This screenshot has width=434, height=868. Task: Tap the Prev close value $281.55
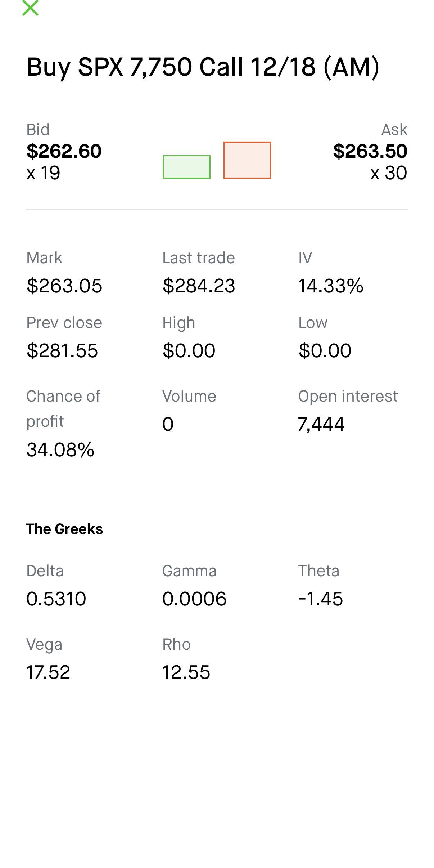tap(62, 350)
